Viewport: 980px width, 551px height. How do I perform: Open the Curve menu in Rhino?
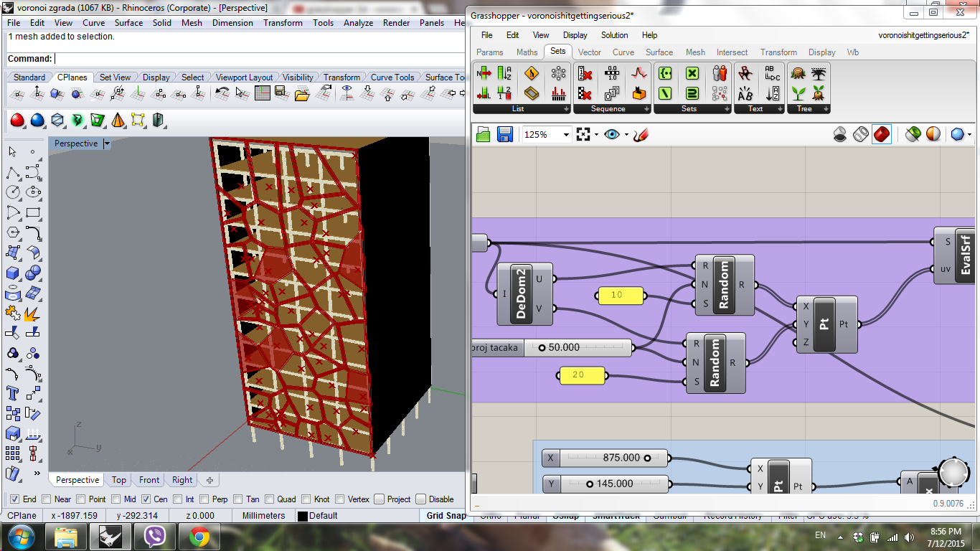pyautogui.click(x=94, y=23)
